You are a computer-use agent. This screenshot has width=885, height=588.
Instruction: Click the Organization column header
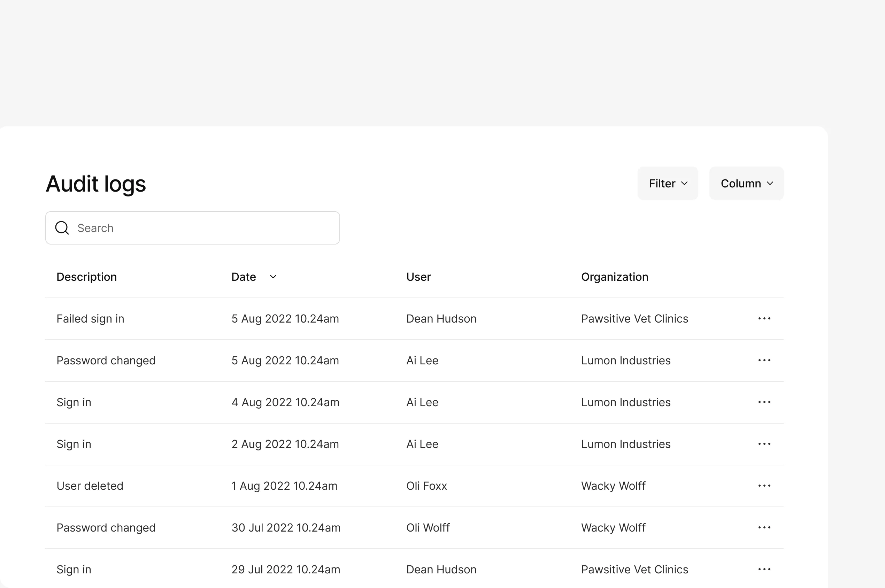tap(615, 277)
